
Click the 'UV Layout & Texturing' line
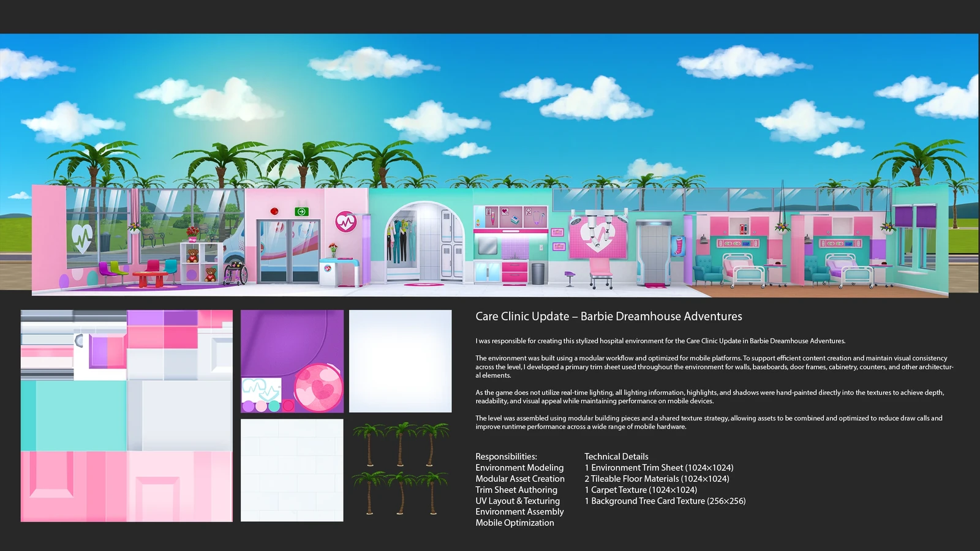(x=518, y=501)
